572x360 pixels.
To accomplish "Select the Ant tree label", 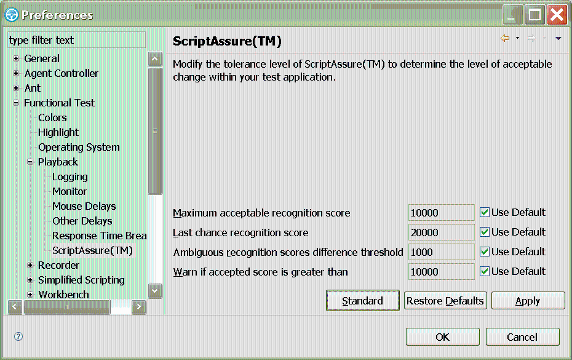I will [x=32, y=88].
